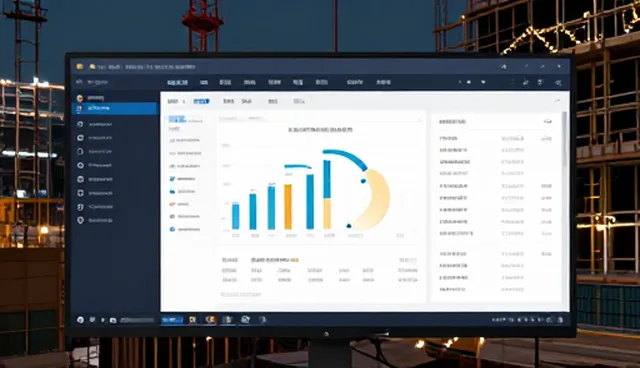
Task: Open the shield icon item in the sidebar
Action: point(80,207)
